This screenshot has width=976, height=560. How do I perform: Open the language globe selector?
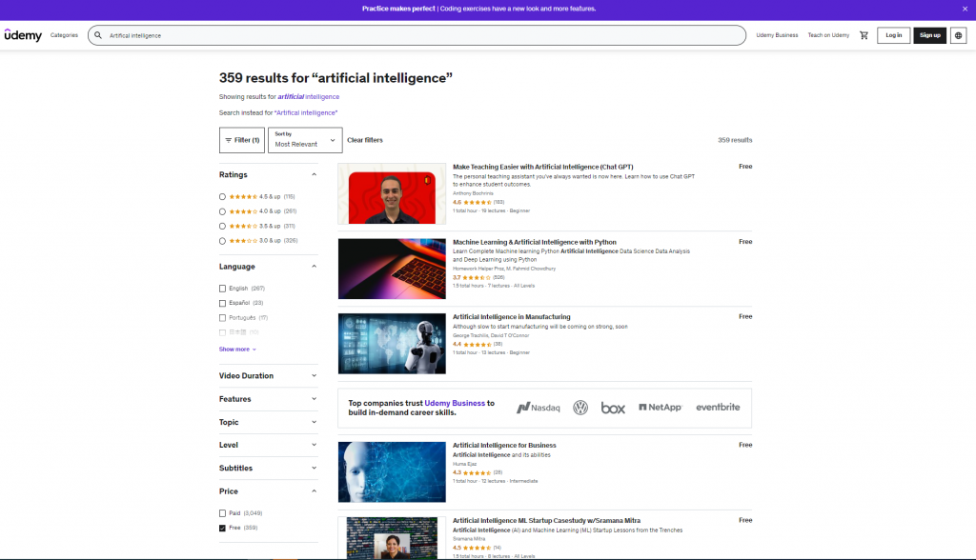pyautogui.click(x=958, y=35)
